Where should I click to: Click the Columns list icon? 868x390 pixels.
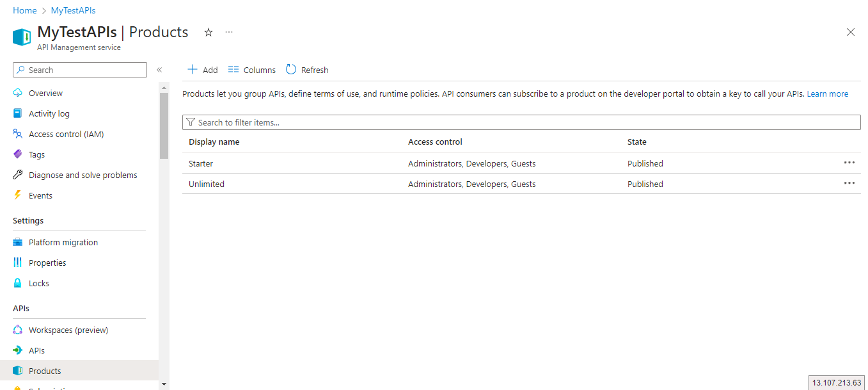click(233, 69)
